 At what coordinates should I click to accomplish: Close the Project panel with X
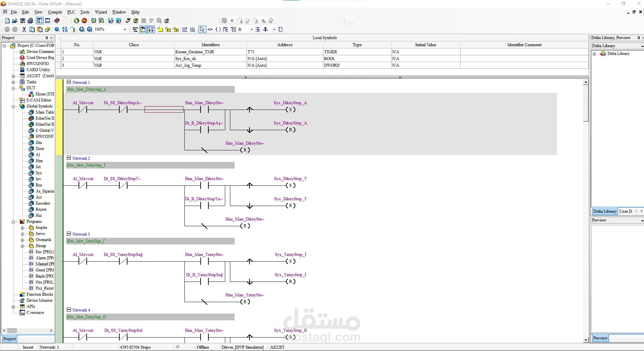click(52, 38)
